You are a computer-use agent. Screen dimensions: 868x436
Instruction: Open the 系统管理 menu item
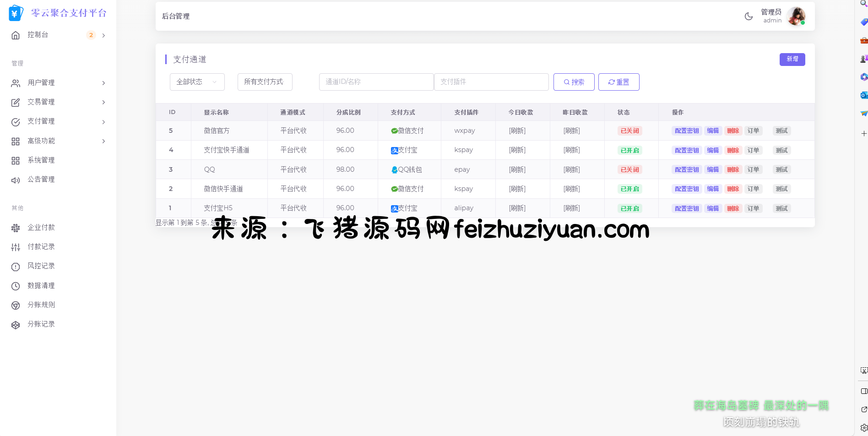coord(41,160)
